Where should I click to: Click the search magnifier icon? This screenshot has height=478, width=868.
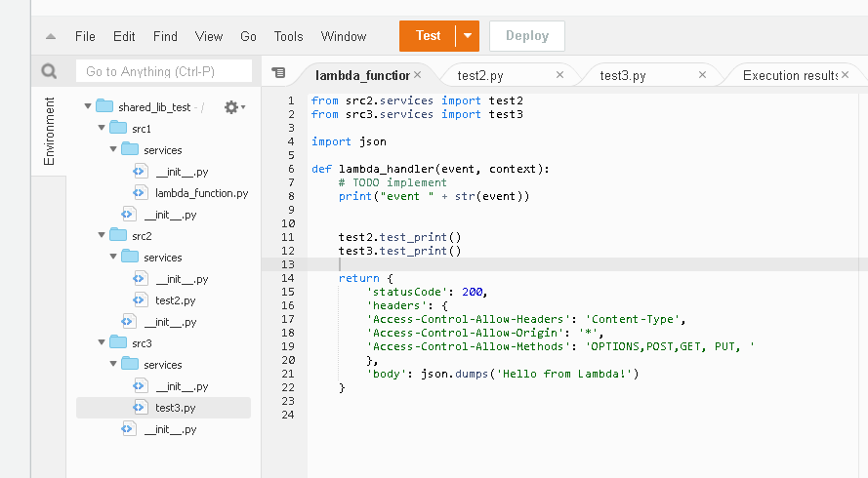coord(50,71)
